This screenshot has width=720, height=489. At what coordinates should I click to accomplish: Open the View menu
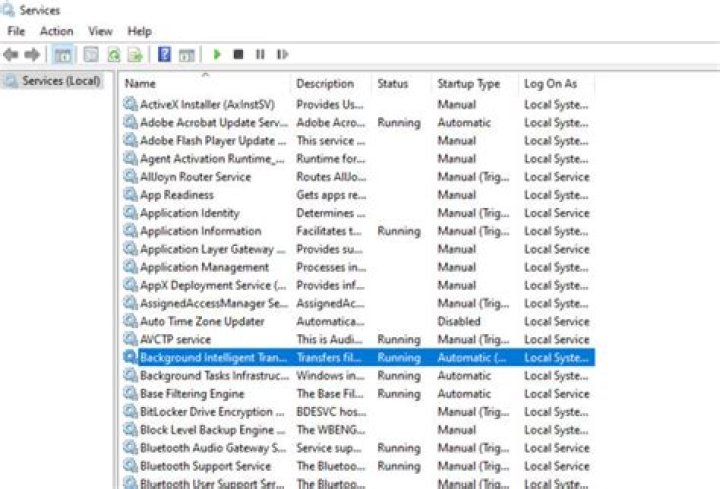(100, 31)
